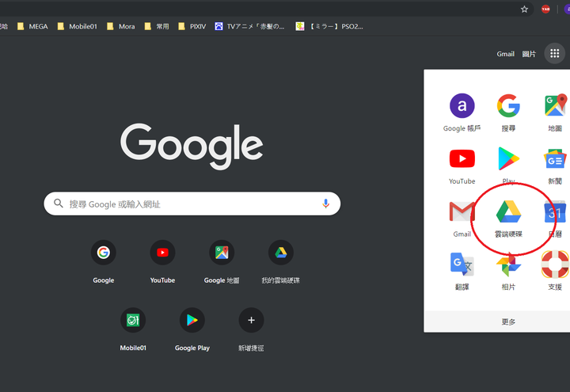Open the Gmail link at top right
570x392 pixels.
pos(505,54)
